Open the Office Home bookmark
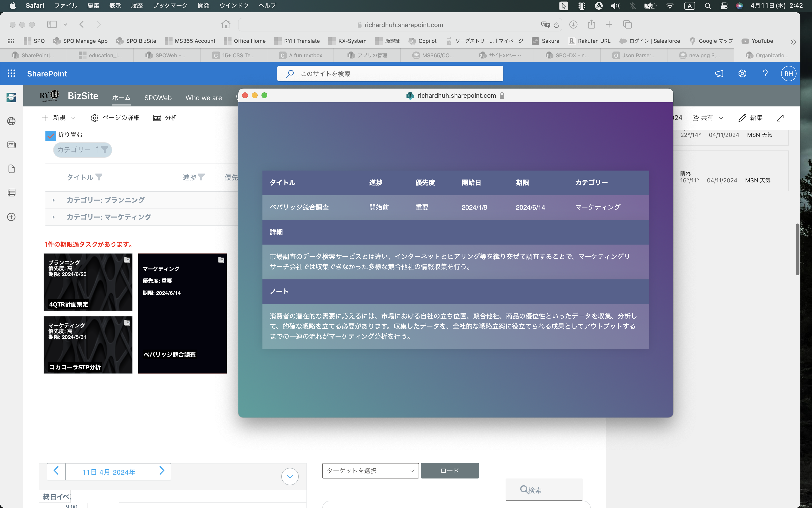The image size is (812, 508). pos(245,41)
